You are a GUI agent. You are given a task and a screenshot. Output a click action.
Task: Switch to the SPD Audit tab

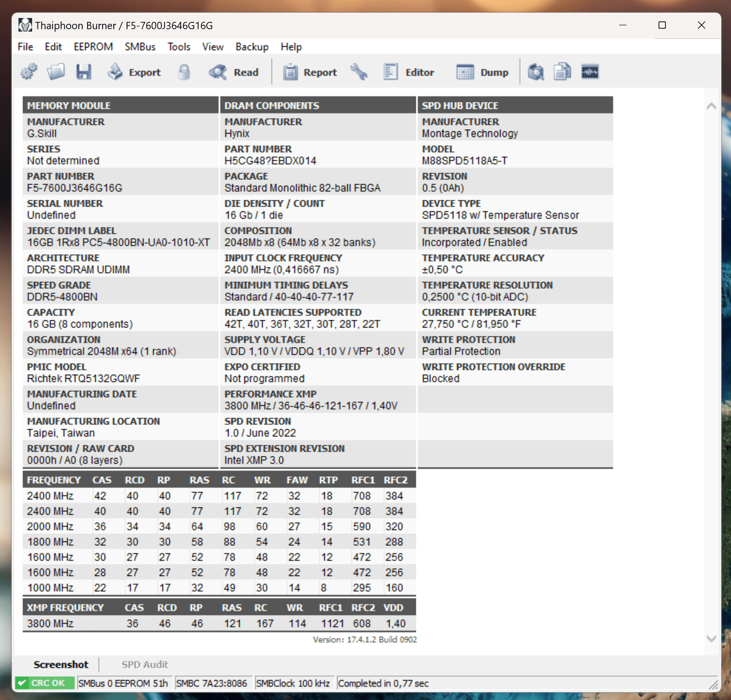pos(145,665)
